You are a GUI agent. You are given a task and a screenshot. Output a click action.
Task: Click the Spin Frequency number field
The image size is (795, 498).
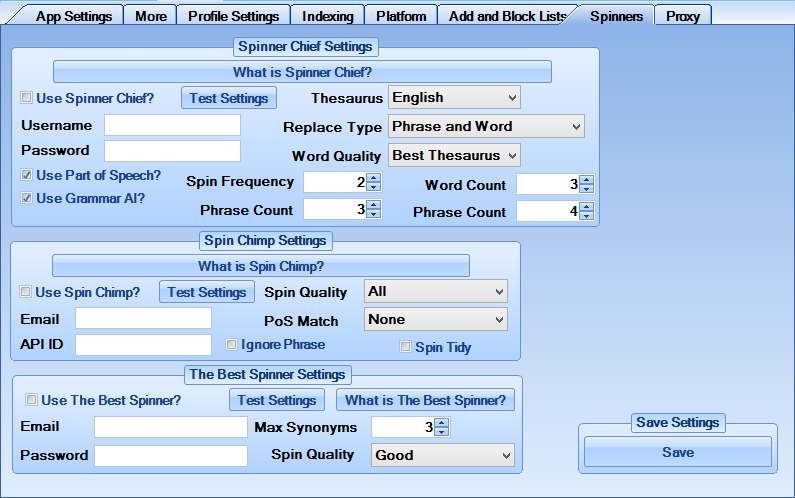click(x=335, y=182)
